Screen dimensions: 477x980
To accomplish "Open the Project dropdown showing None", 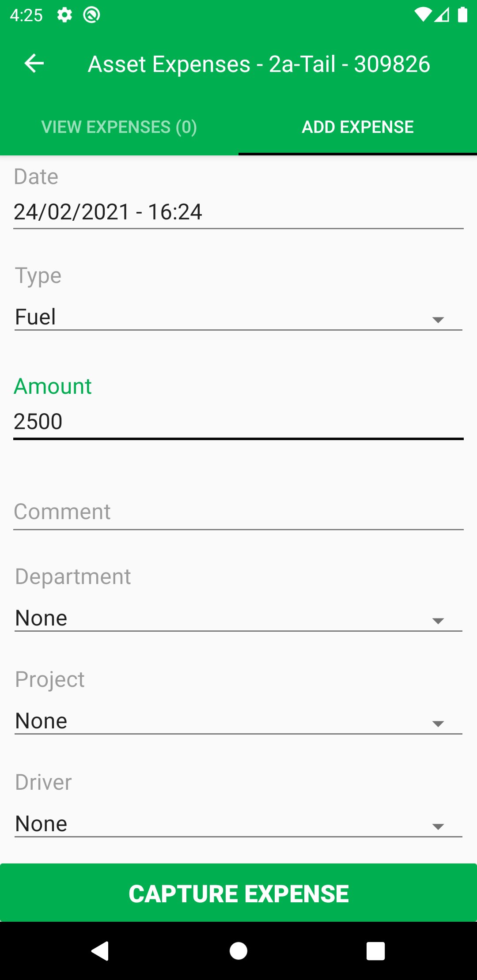I will (x=238, y=721).
